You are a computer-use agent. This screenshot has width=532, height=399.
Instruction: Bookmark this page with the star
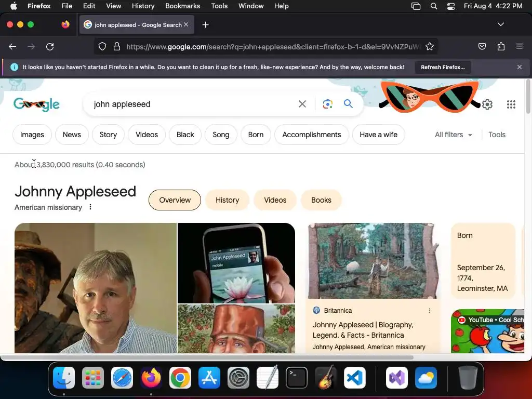click(430, 46)
